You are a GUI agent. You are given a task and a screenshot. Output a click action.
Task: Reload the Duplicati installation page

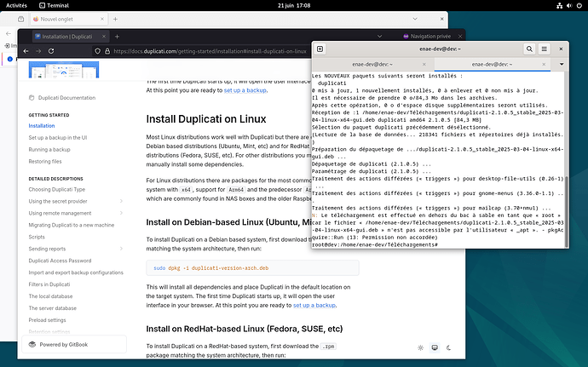(x=51, y=51)
